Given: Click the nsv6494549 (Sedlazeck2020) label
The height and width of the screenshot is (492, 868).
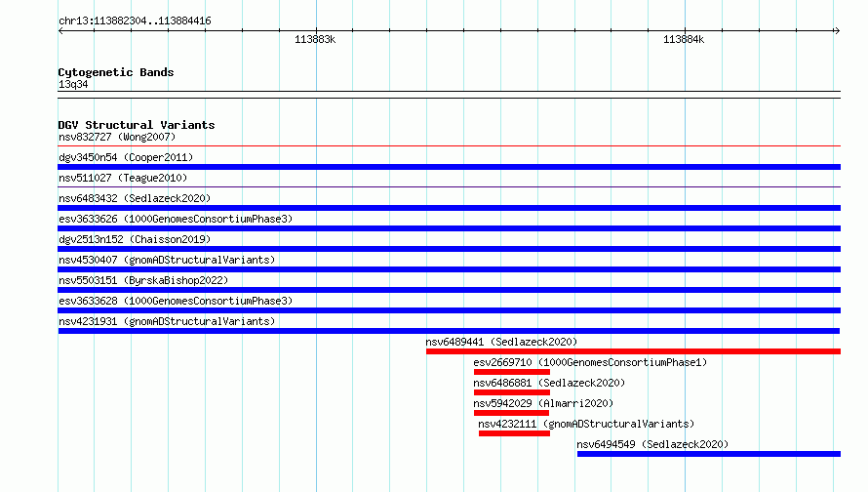Looking at the screenshot, I should 652,444.
